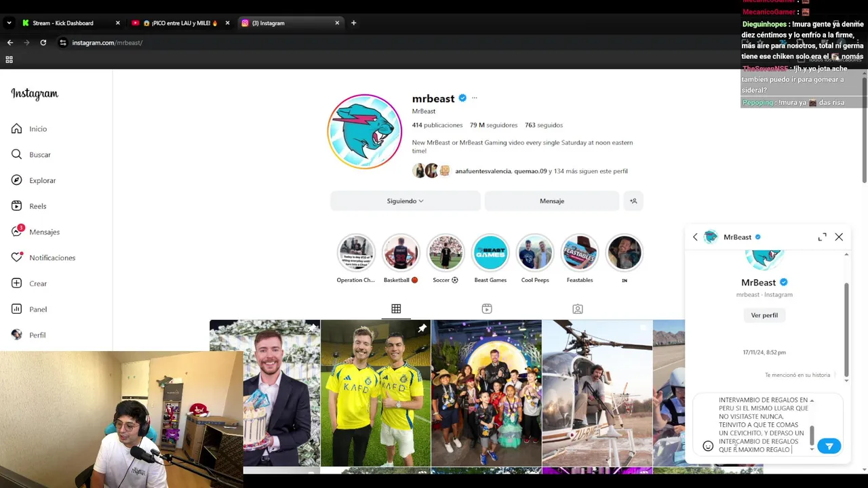Click the message box scroll-down arrow
This screenshot has width=868, height=488.
pyautogui.click(x=812, y=449)
